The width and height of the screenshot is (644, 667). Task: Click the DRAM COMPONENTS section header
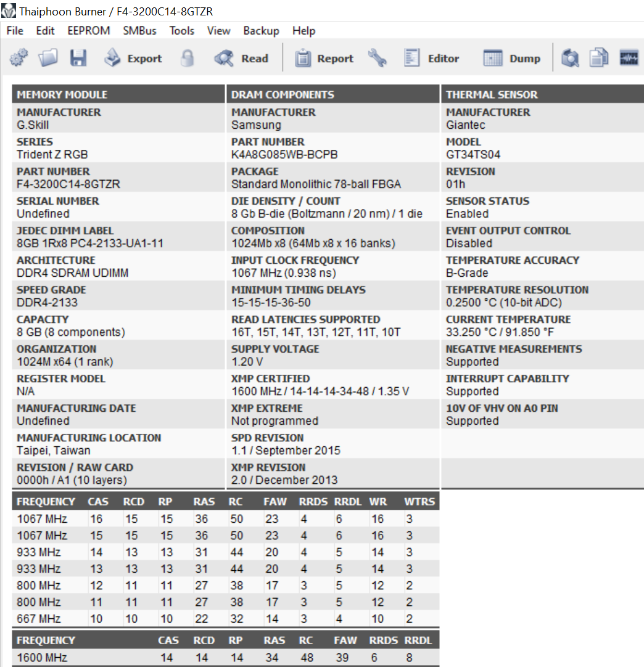click(333, 94)
